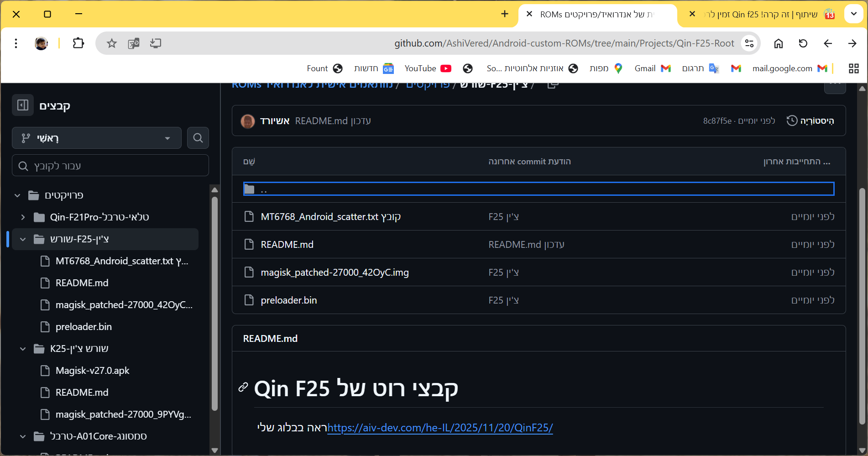Click the browser home button
This screenshot has height=456, width=868.
click(x=779, y=43)
